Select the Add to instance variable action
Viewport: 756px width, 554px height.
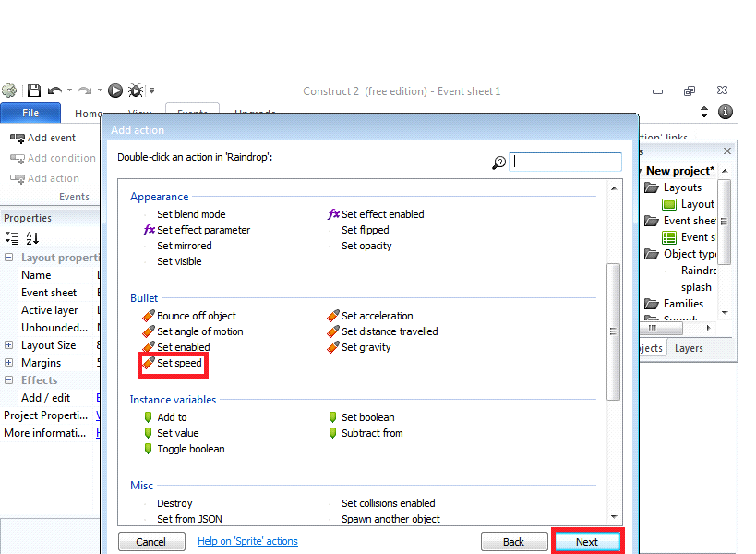[x=165, y=417]
